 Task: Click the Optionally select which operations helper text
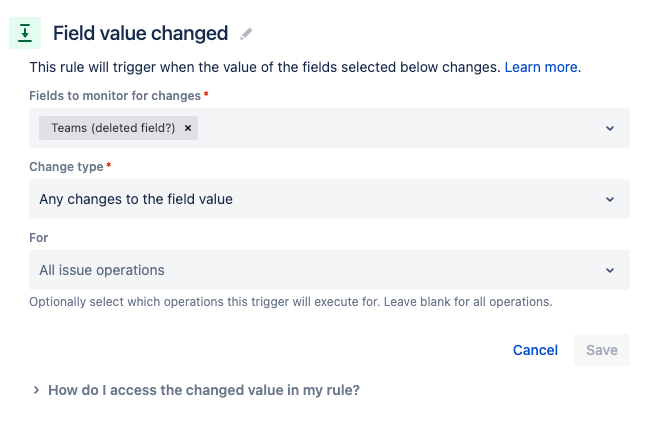290,301
